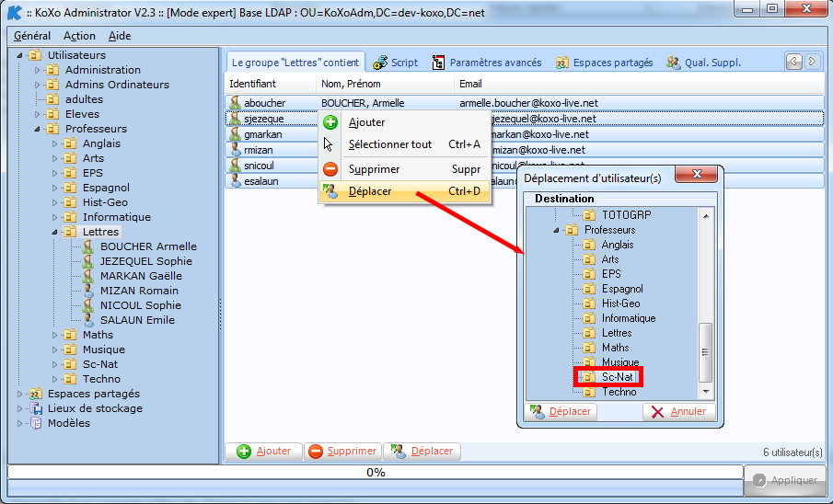Open the Général menu

32,36
